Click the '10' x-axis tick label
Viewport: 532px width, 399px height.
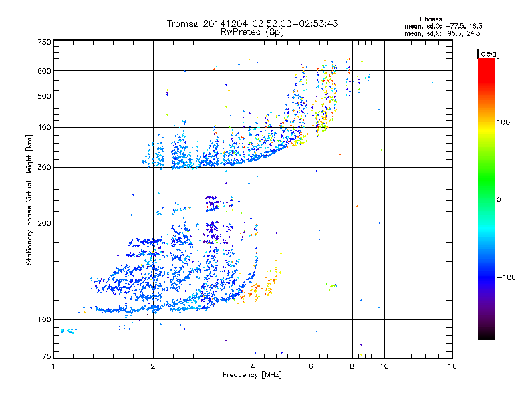tap(384, 366)
